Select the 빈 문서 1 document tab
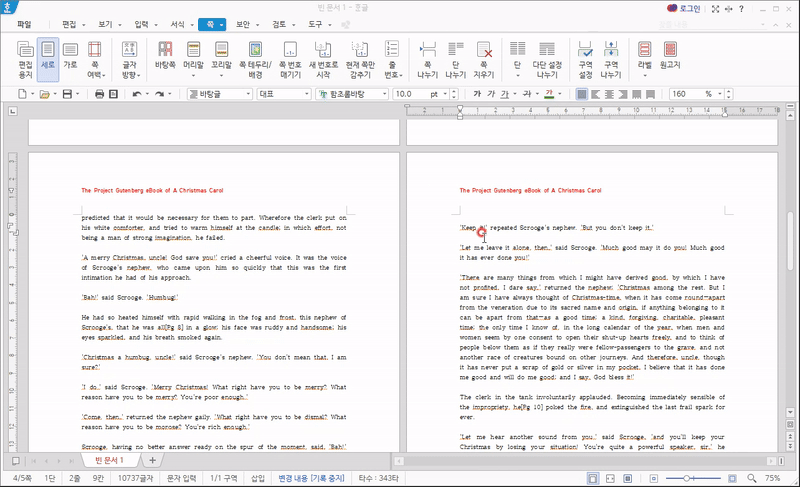800x487 pixels. [109, 460]
